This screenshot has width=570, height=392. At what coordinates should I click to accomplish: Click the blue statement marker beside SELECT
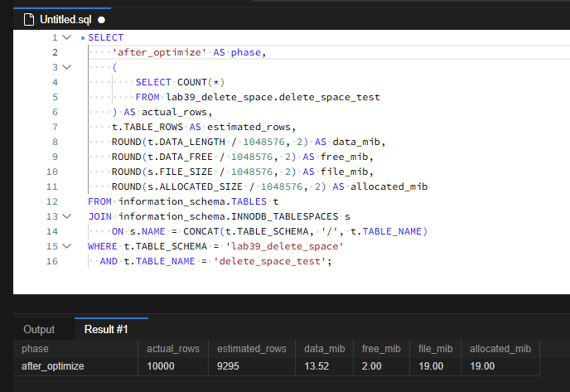(x=83, y=38)
